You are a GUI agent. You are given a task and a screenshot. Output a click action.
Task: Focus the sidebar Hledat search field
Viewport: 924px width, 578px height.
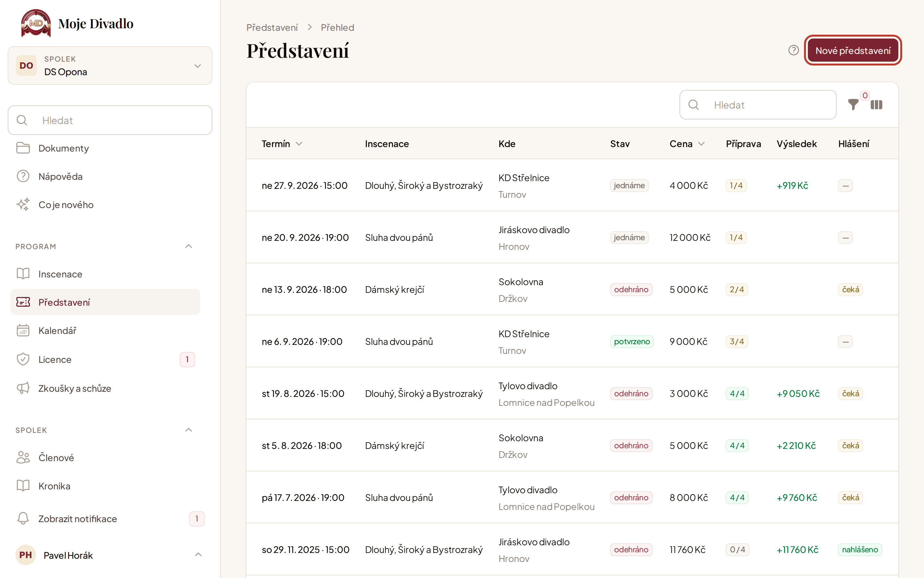(110, 120)
